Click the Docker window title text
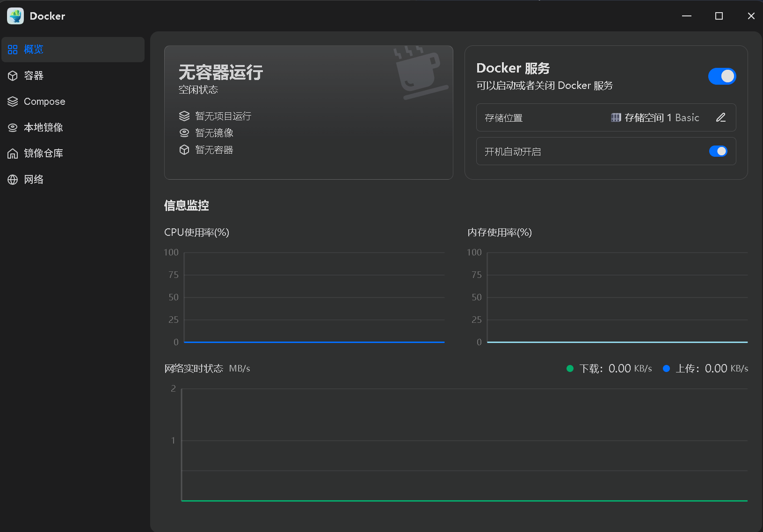The image size is (763, 532). coord(47,16)
